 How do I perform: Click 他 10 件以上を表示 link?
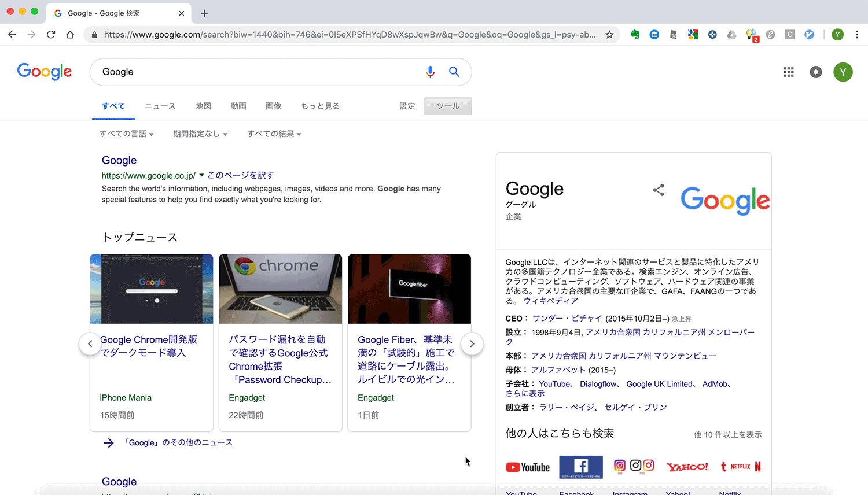coord(727,435)
